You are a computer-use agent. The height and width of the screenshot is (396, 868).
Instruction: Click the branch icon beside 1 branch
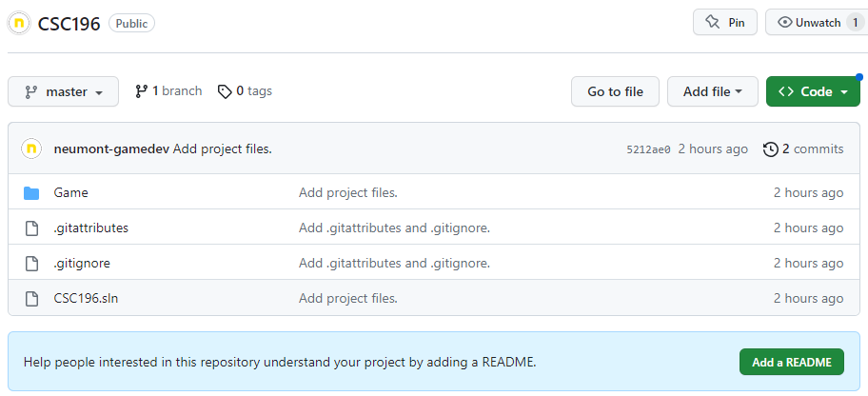pos(141,91)
